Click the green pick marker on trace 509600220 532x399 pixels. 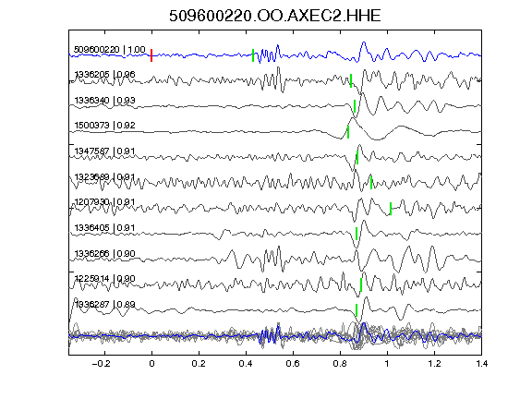pyautogui.click(x=253, y=55)
